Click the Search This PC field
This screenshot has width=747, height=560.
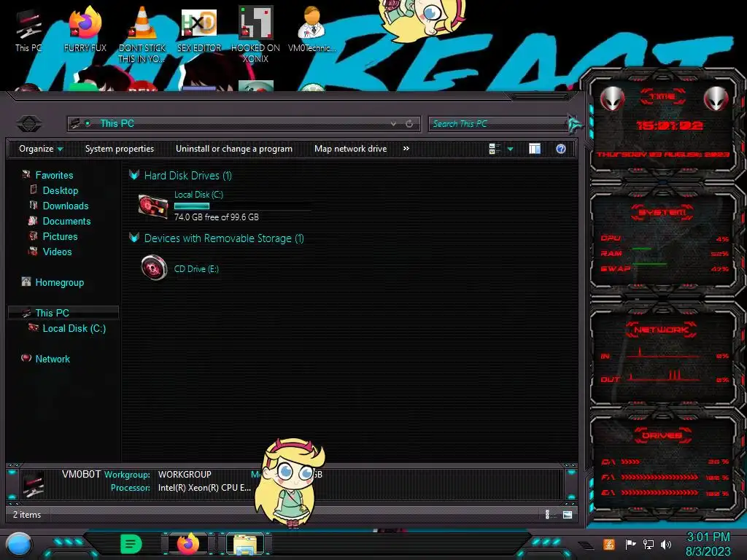point(498,124)
